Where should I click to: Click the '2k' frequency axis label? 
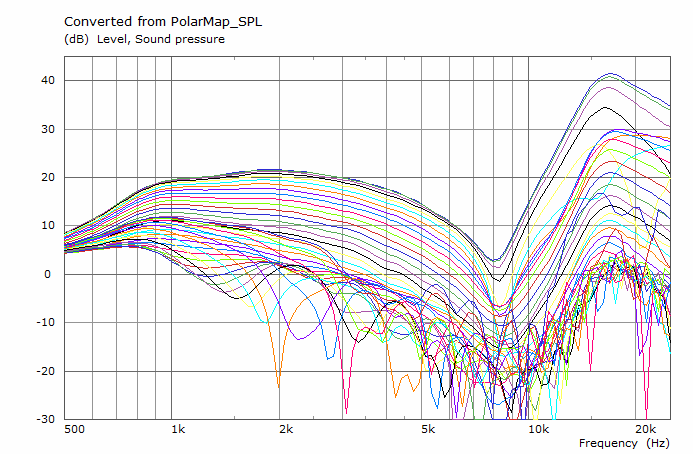pyautogui.click(x=286, y=429)
